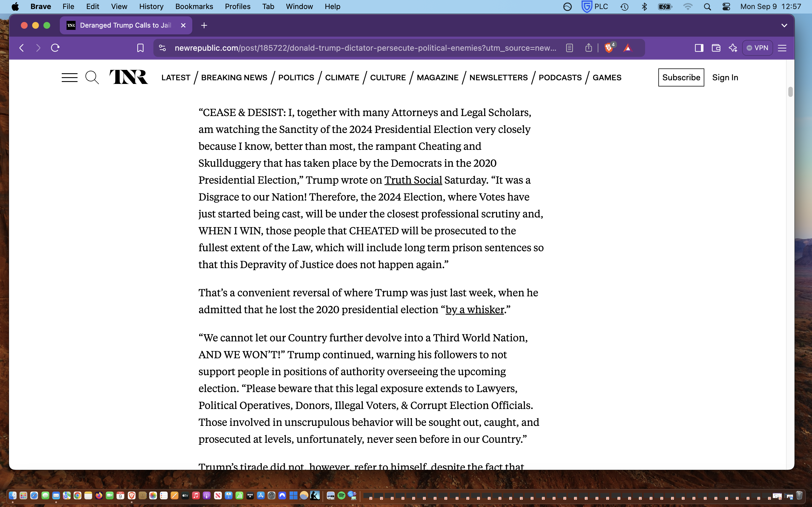The height and width of the screenshot is (507, 812).
Task: Bookmark this page with bookmark icon
Action: click(140, 48)
